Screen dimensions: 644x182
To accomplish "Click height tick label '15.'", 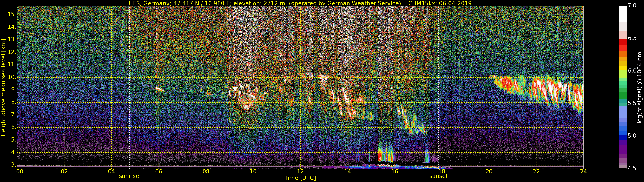I will tap(12, 15).
